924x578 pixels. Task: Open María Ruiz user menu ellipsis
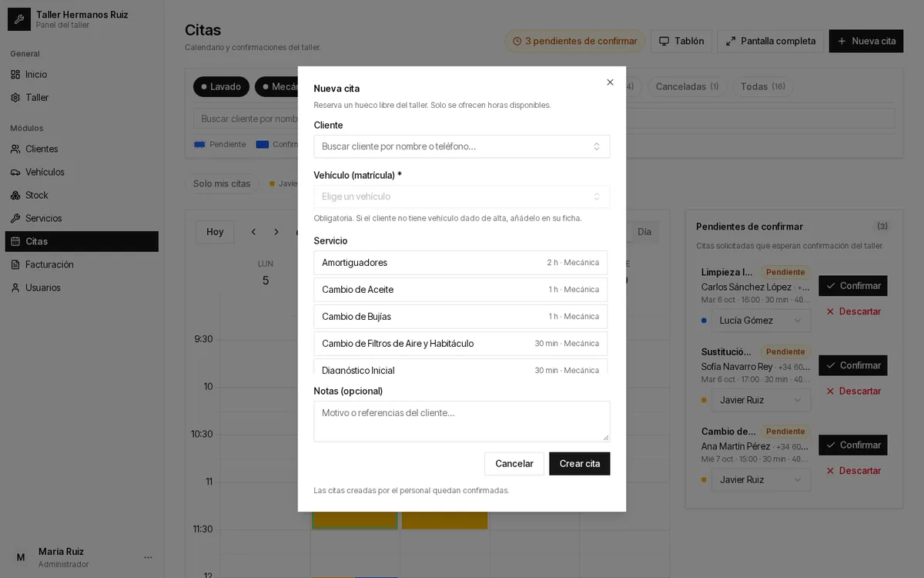[148, 557]
